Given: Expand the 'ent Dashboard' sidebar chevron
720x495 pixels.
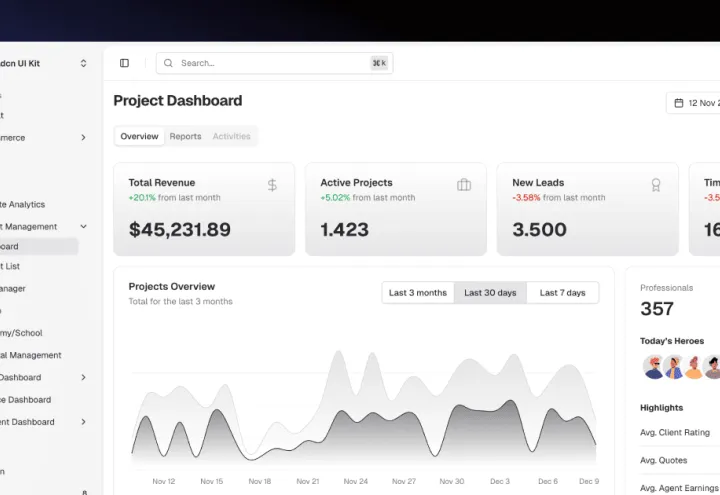Looking at the screenshot, I should tap(83, 422).
